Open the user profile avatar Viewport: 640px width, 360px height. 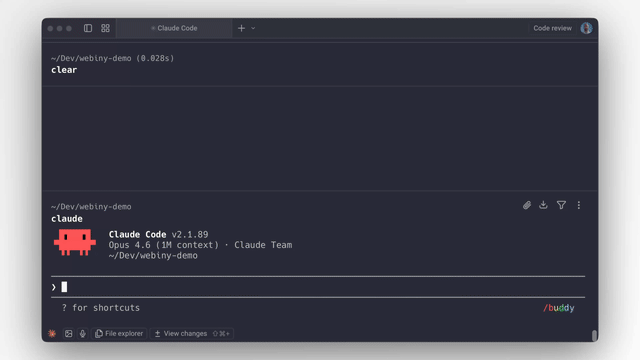click(x=587, y=28)
